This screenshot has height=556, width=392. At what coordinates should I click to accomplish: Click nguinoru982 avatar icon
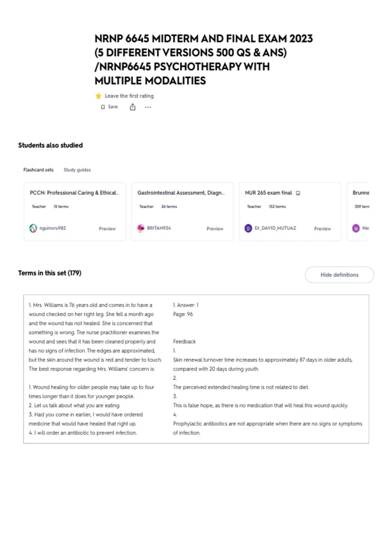point(33,228)
